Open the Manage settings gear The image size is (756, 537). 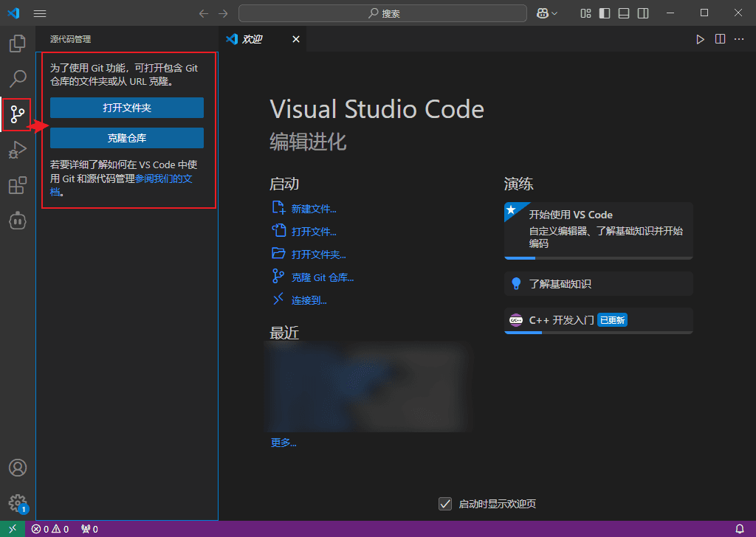[18, 503]
